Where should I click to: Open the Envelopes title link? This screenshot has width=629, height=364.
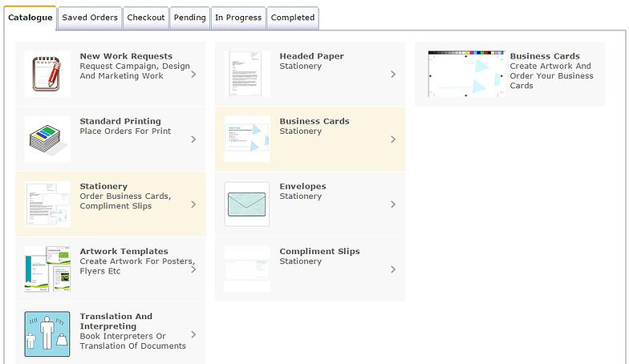(303, 186)
